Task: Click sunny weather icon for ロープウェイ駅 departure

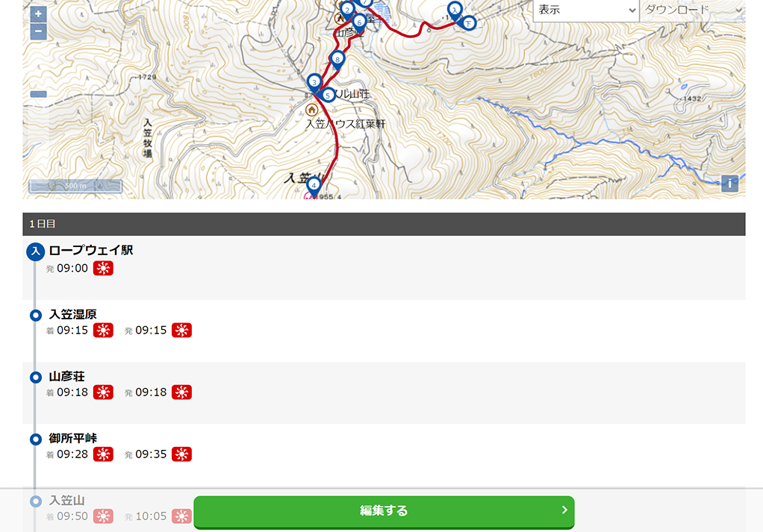Action: point(103,268)
